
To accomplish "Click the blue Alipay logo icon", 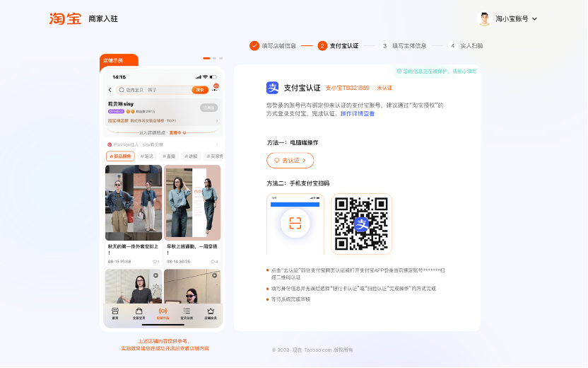I will [273, 88].
